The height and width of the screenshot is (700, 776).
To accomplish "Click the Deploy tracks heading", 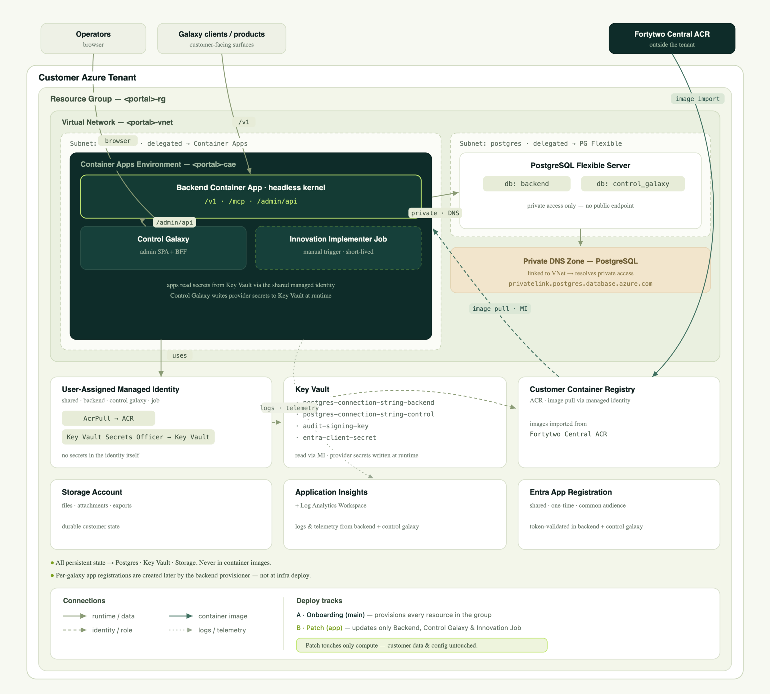I will pyautogui.click(x=319, y=600).
